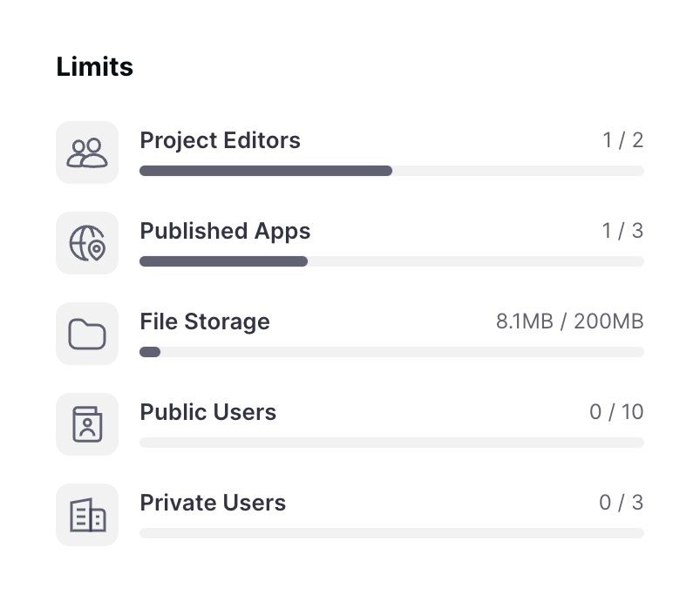Click the Private Users label
Image resolution: width=700 pixels, height=602 pixels.
point(213,503)
